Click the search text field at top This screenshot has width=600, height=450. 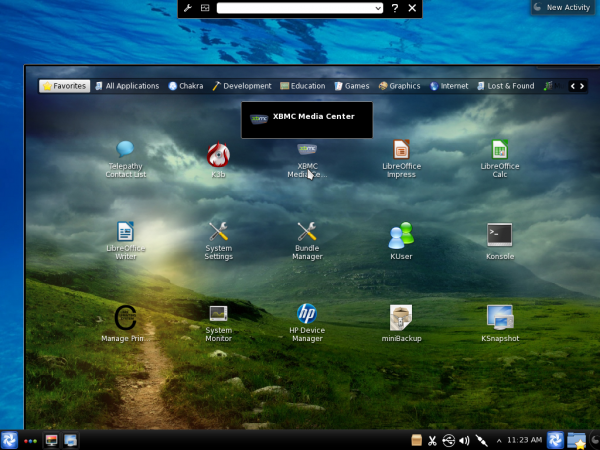[300, 8]
